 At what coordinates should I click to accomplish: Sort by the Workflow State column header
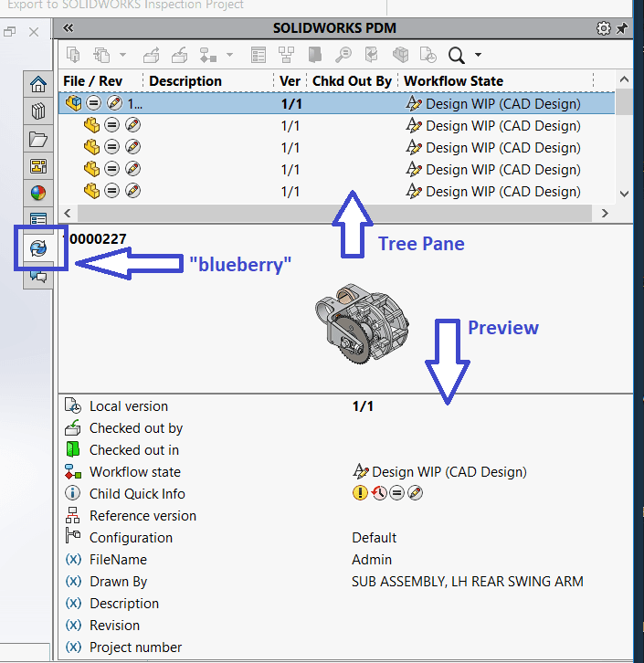(453, 80)
